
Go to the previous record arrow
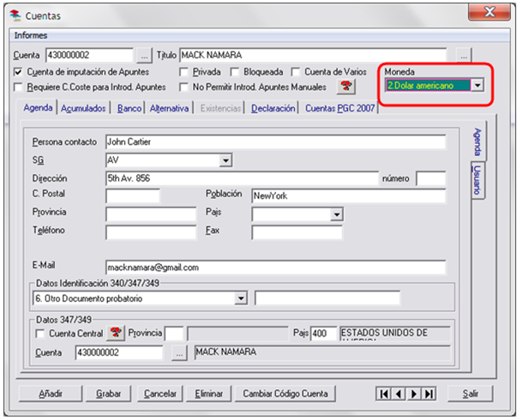(x=399, y=393)
